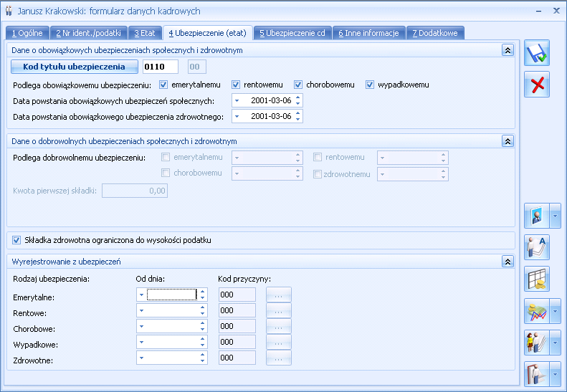567x392 pixels.
Task: Toggle voluntary rentowemu checkbox
Action: pos(318,157)
